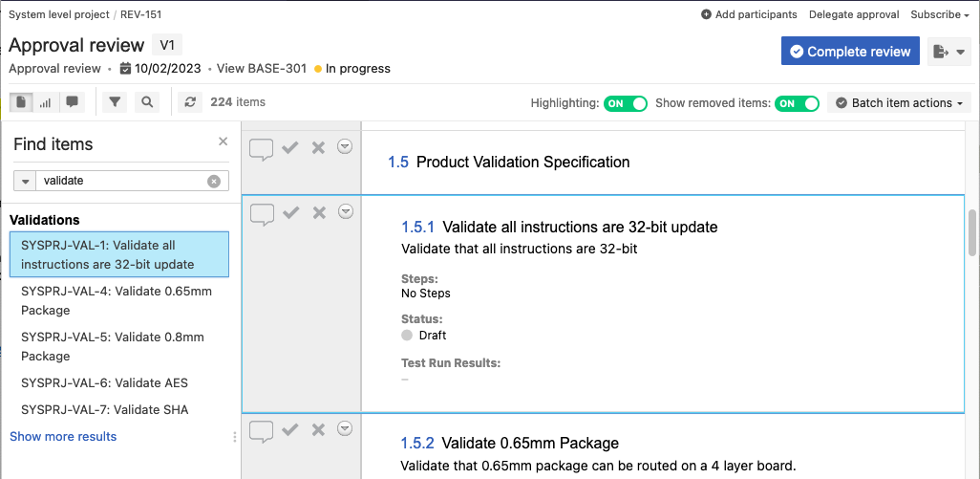
Task: Open the filter funnel icon
Action: [115, 102]
